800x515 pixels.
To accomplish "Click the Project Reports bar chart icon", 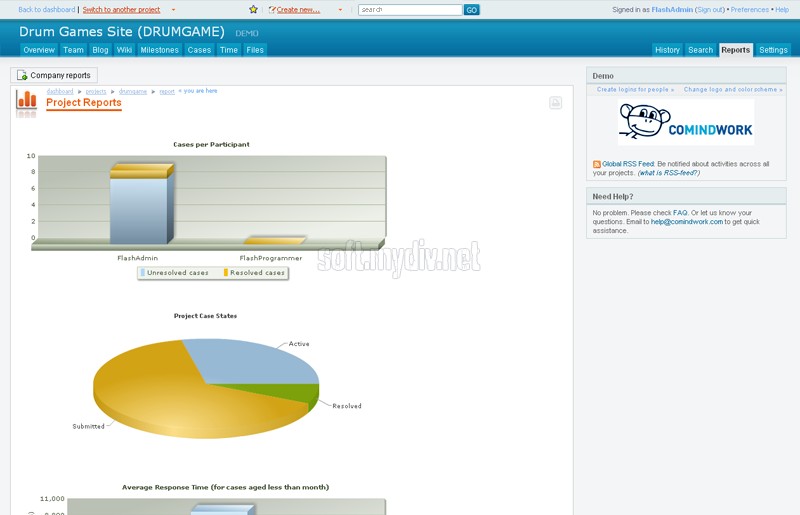I will 27,101.
